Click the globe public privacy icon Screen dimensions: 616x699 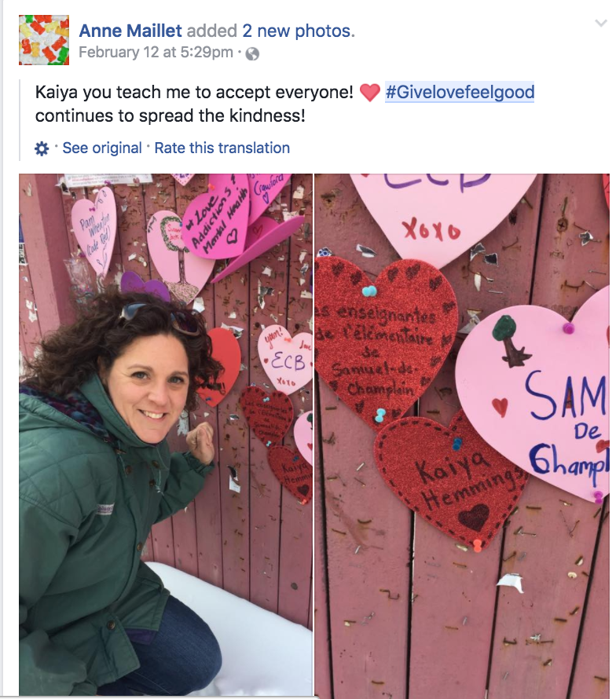[x=252, y=53]
